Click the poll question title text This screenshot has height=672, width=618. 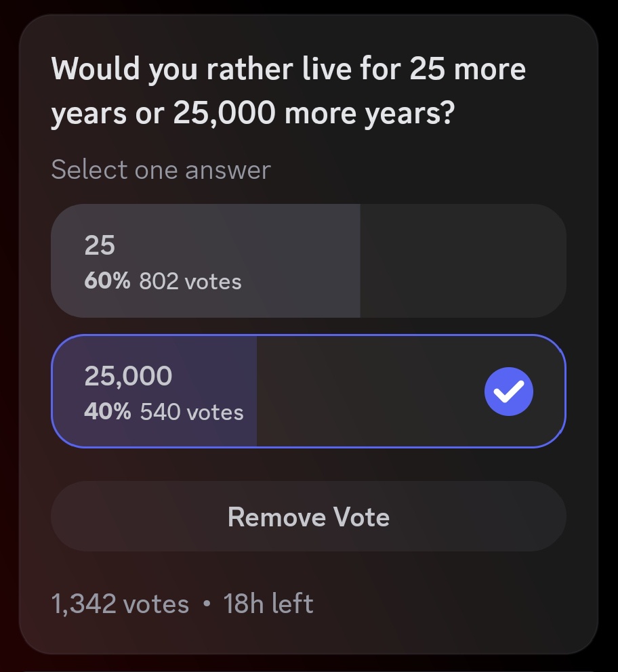[x=288, y=91]
